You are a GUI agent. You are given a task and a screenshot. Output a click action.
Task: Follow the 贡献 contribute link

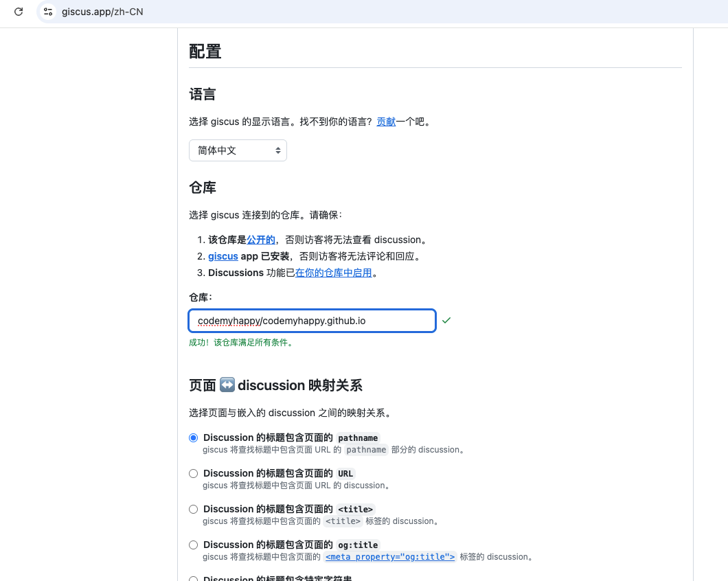point(386,122)
